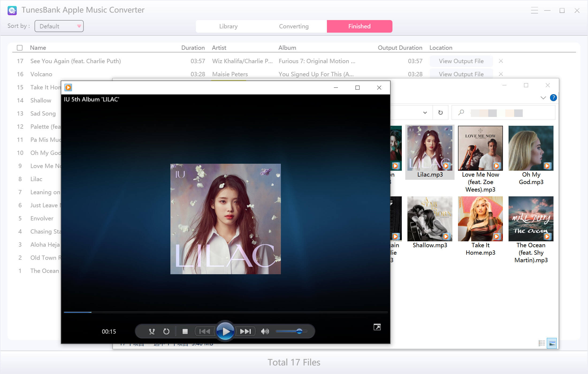Sort list by Album column header
588x374 pixels.
coord(287,48)
